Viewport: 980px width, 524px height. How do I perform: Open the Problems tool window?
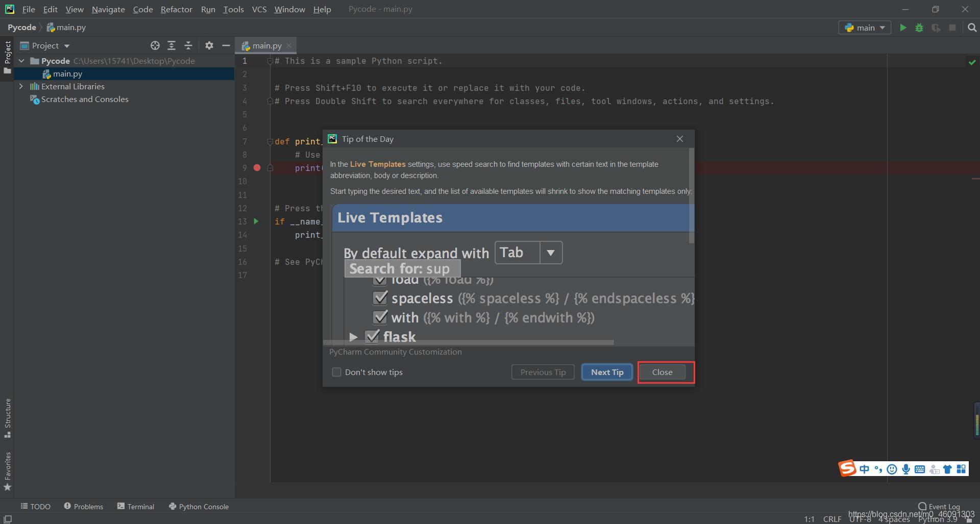(83, 507)
